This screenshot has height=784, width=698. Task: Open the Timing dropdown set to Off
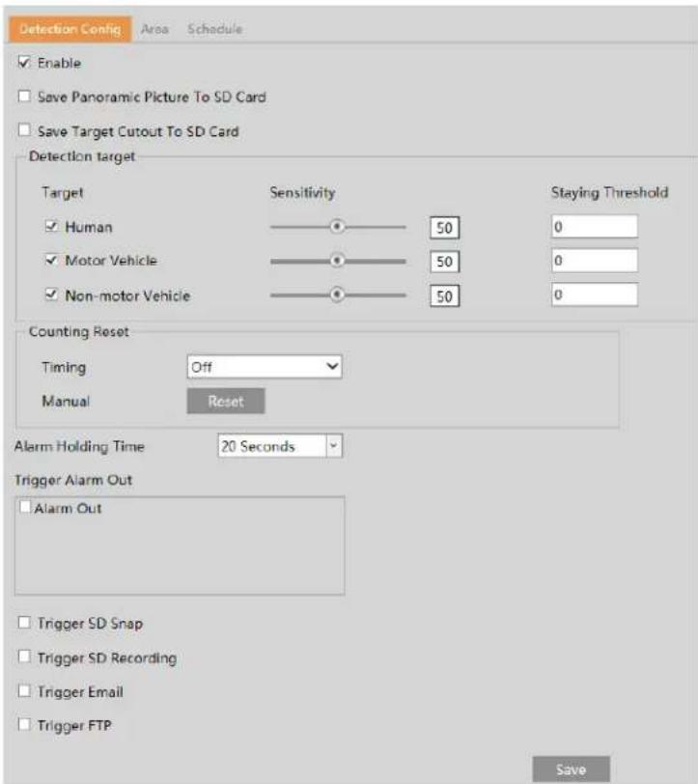pos(265,367)
